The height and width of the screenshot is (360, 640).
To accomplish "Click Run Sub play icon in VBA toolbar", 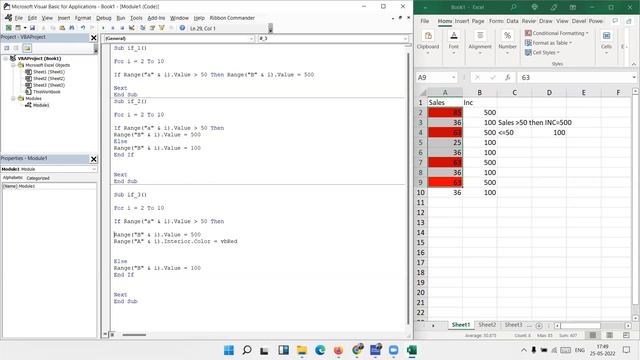I will [103, 28].
